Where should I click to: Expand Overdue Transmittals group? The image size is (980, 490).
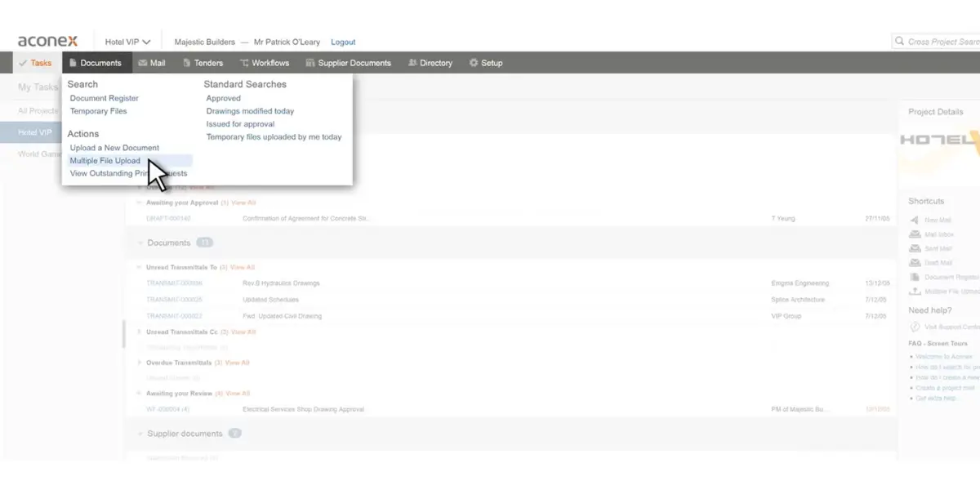[x=140, y=363]
